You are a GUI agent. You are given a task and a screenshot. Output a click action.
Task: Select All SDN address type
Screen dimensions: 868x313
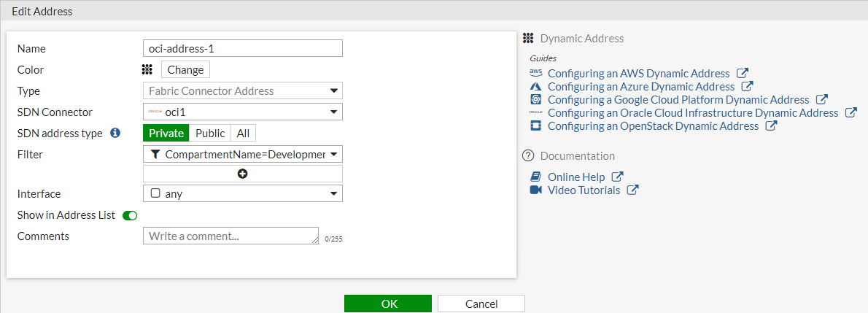click(243, 133)
